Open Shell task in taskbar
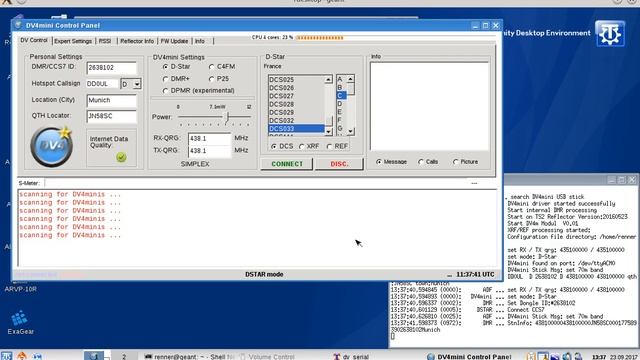 coord(190,357)
